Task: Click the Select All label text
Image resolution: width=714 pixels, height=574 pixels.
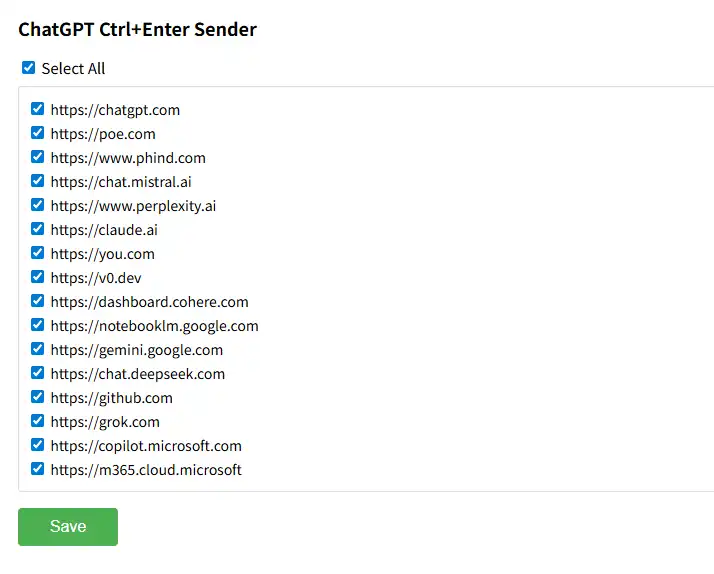Action: (73, 69)
